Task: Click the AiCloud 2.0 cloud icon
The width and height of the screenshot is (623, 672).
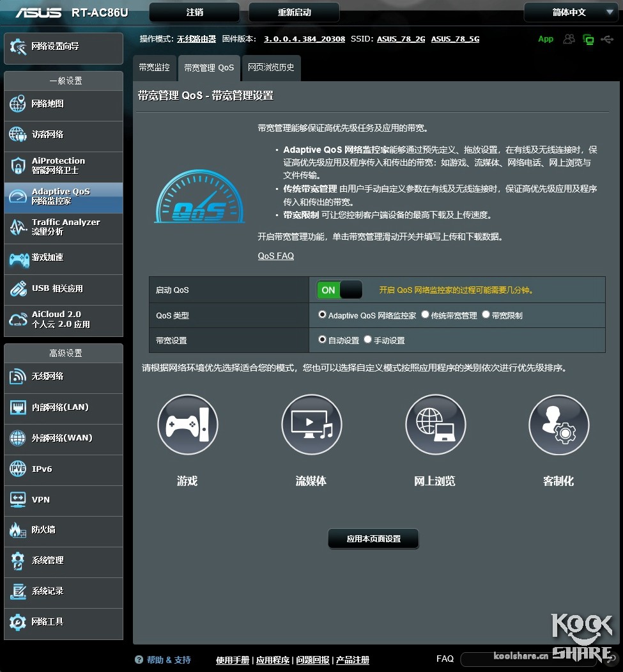Action: 18,320
